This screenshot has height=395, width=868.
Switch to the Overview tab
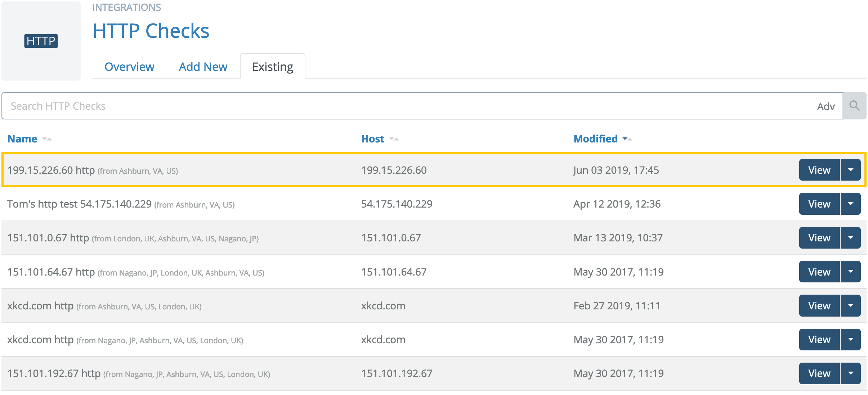[129, 67]
